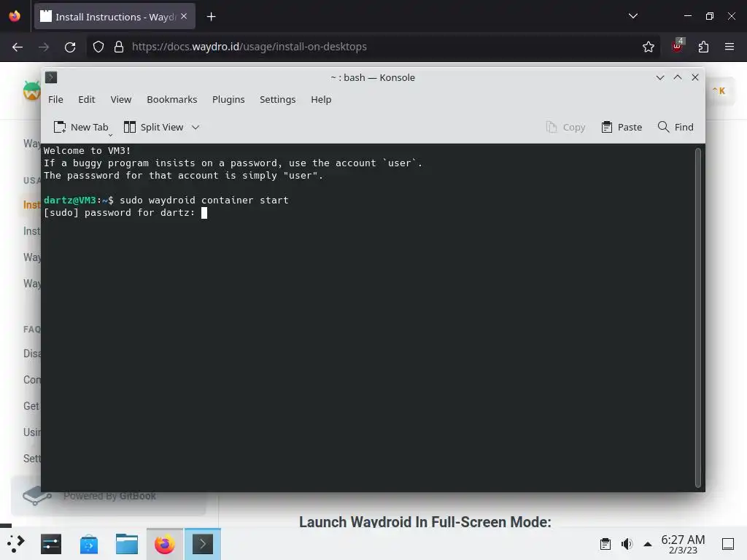
Task: Switch to Firefox in the taskbar
Action: coord(165,544)
